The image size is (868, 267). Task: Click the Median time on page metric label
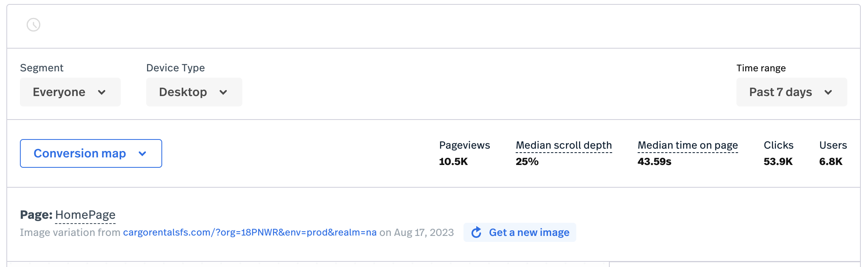687,145
